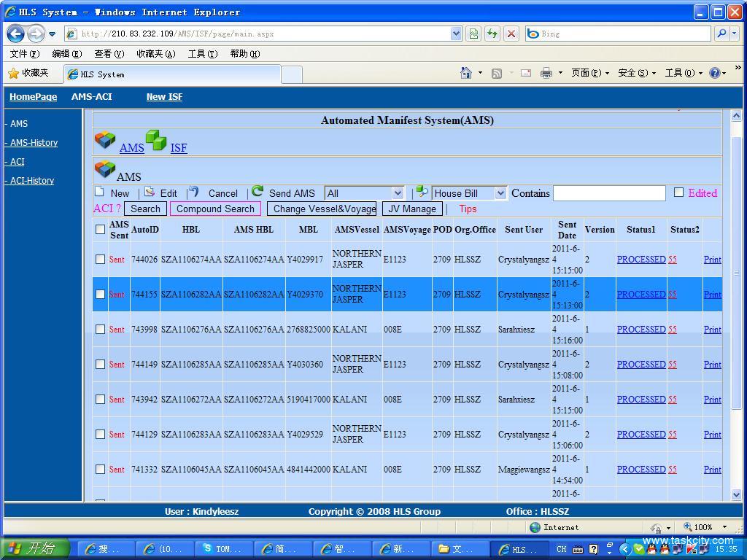Click the Contains text input field
Screen dimensions: 747x560
coord(609,192)
